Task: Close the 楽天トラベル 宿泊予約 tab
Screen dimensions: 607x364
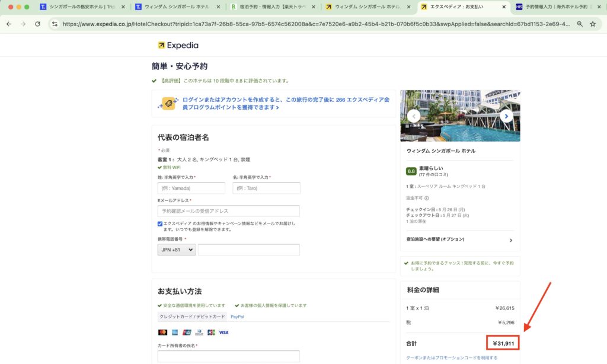Action: tap(314, 7)
